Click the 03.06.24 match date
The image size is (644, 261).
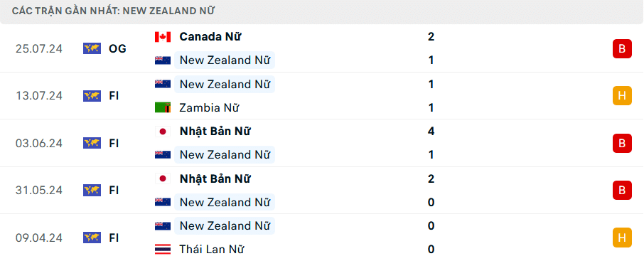click(39, 144)
